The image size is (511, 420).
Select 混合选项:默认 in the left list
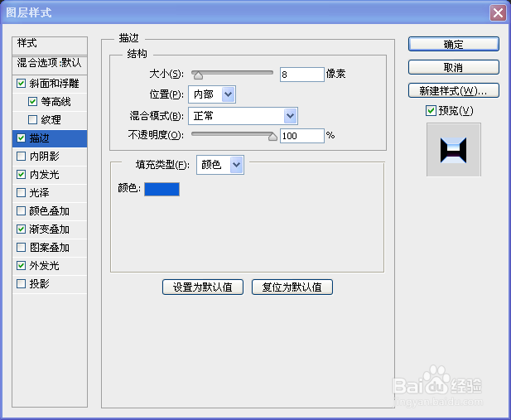(50, 65)
